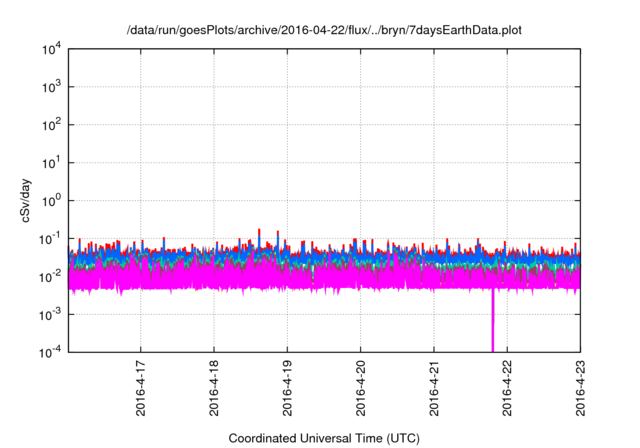
Task: Click the 10^2 y-axis tick label
Action: [x=52, y=125]
